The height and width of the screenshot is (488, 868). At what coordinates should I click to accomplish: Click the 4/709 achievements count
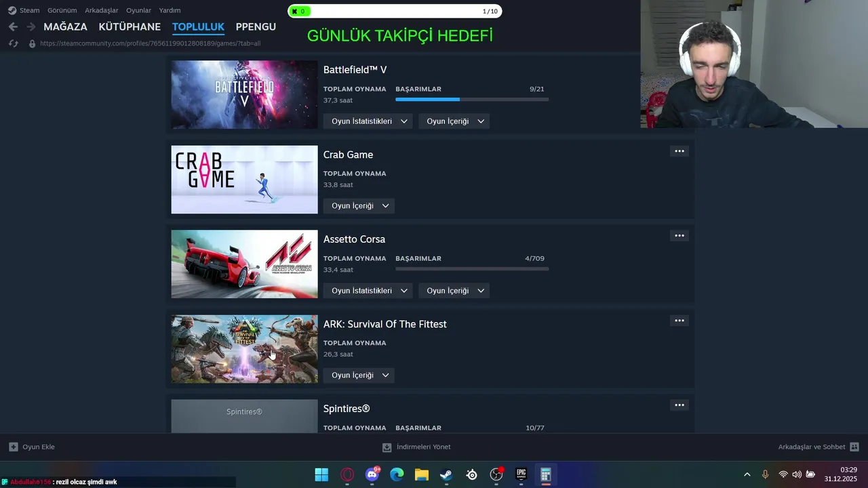click(x=534, y=258)
